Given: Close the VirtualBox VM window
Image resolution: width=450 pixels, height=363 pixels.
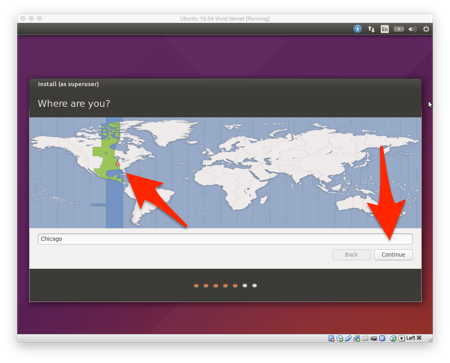Looking at the screenshot, I should coord(23,19).
